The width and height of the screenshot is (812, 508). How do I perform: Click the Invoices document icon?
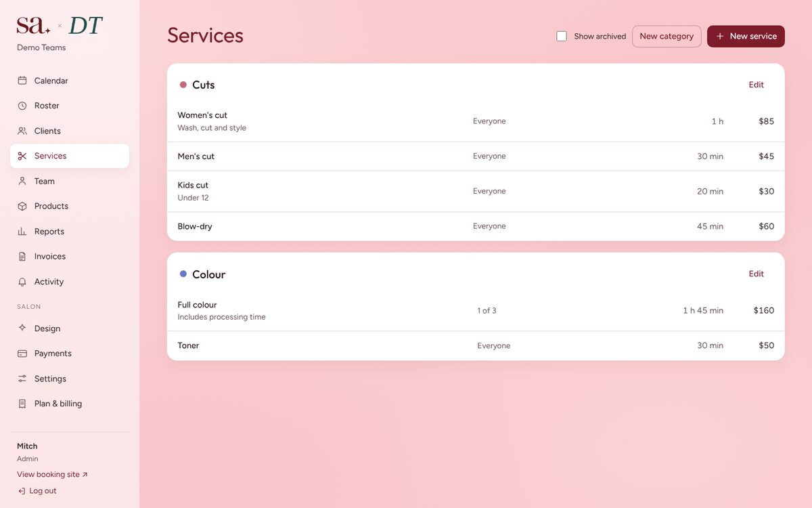click(x=22, y=257)
